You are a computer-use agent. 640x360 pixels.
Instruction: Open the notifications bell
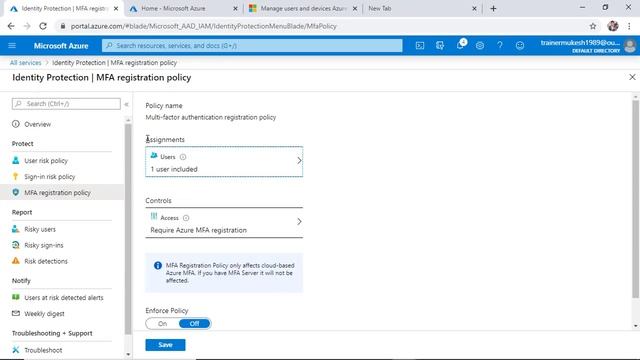[x=460, y=45]
